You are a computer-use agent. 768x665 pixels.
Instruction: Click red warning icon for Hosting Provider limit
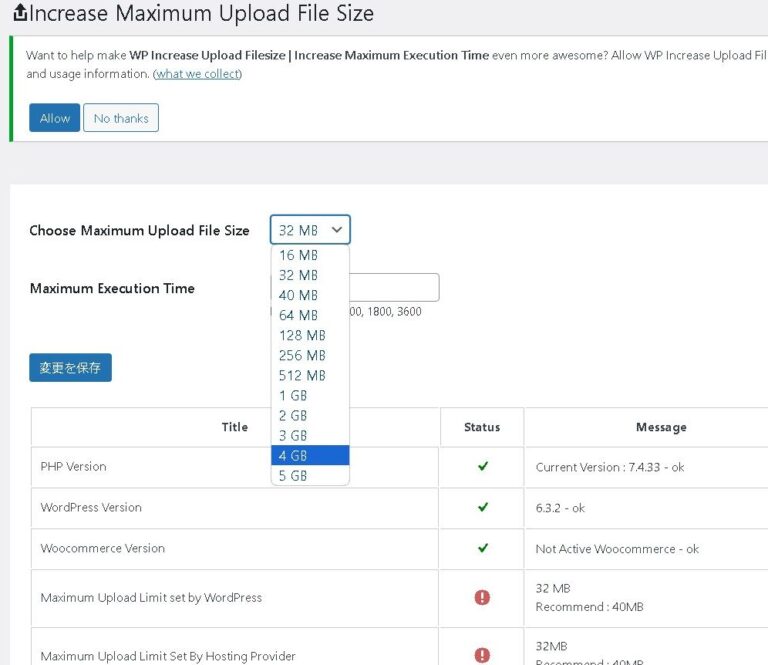coord(482,655)
